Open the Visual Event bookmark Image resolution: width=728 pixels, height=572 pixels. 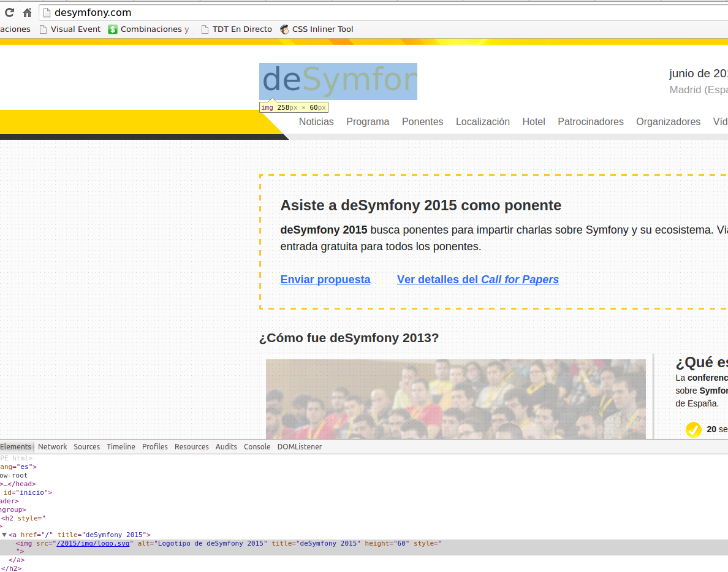click(x=70, y=29)
